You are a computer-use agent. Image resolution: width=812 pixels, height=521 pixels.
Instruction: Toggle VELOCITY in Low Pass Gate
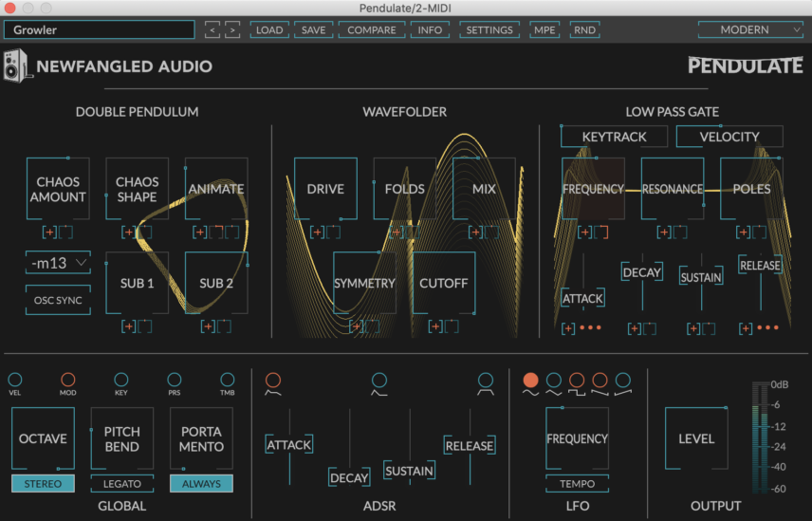[729, 137]
